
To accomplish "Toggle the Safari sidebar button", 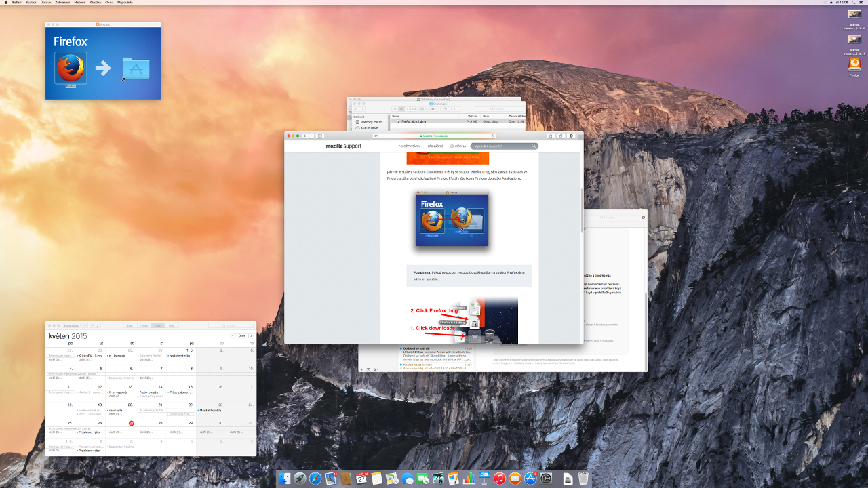I will (320, 136).
